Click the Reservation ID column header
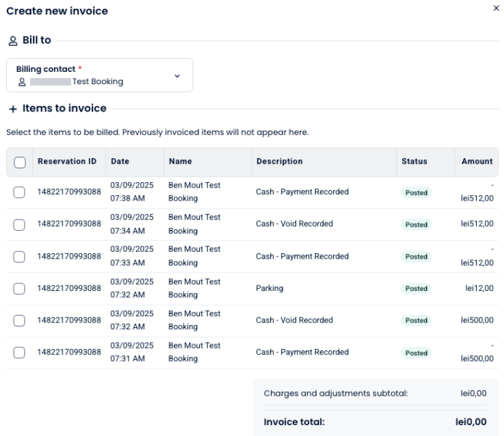The image size is (504, 436). coord(67,162)
